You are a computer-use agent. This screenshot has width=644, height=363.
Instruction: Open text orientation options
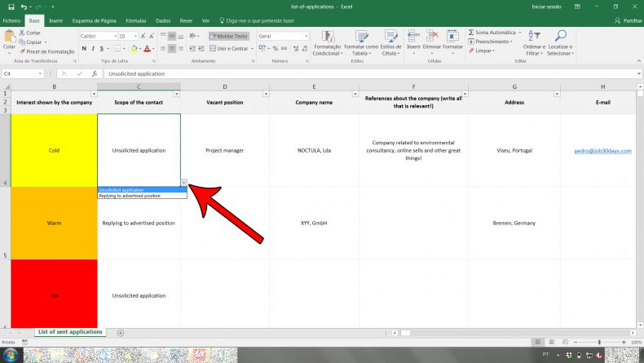coord(192,36)
